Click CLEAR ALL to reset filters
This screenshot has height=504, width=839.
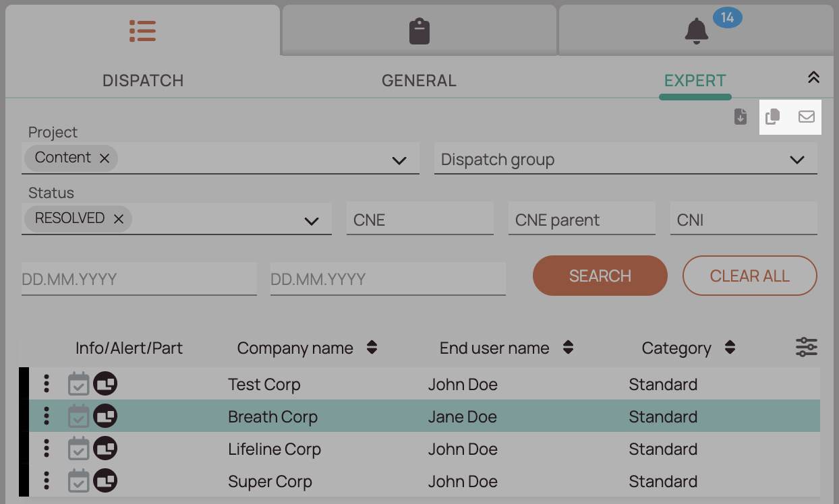pos(749,275)
